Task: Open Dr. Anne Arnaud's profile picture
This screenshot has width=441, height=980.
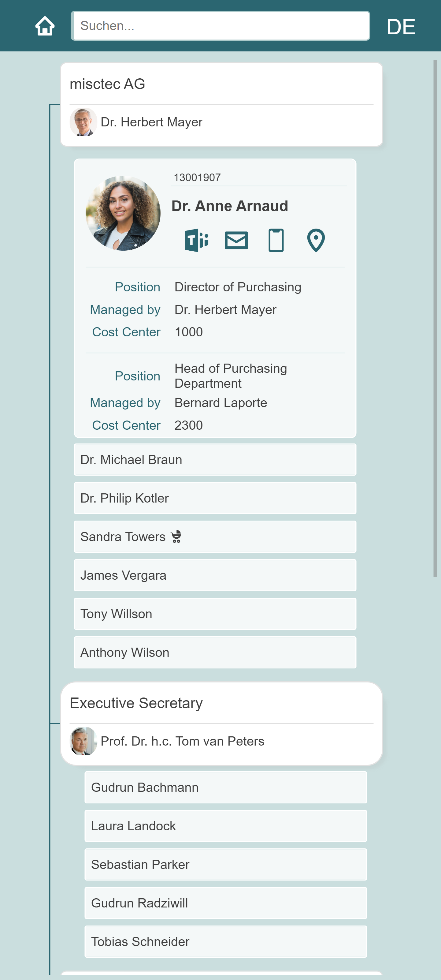Action: point(123,213)
